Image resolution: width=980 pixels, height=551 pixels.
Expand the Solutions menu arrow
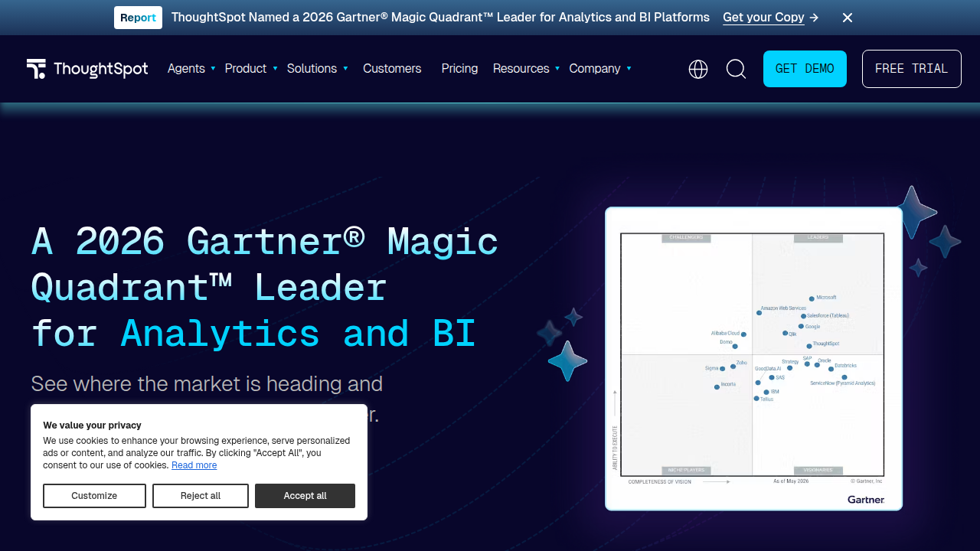tap(345, 68)
